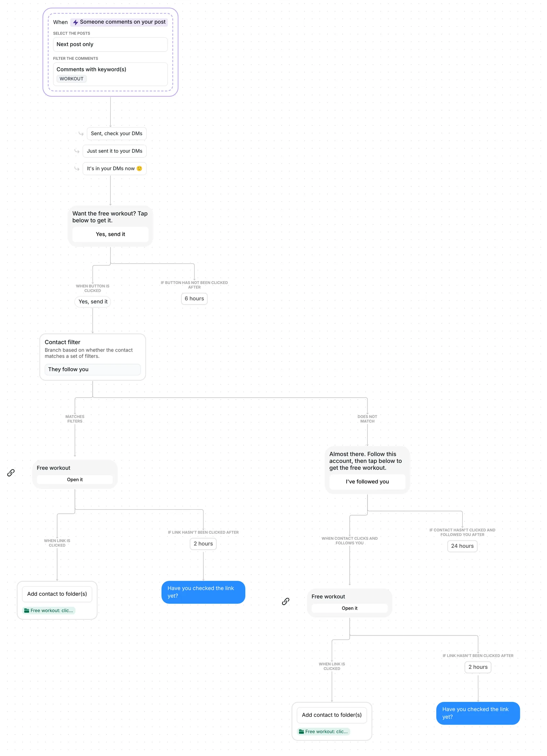Click the left Add contact to folder(s) action
The width and height of the screenshot is (547, 756).
pyautogui.click(x=57, y=594)
